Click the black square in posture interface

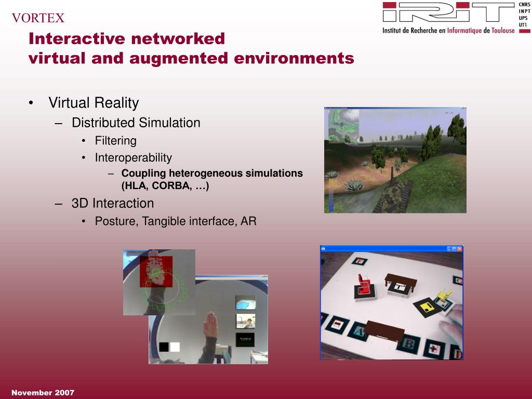[164, 347]
